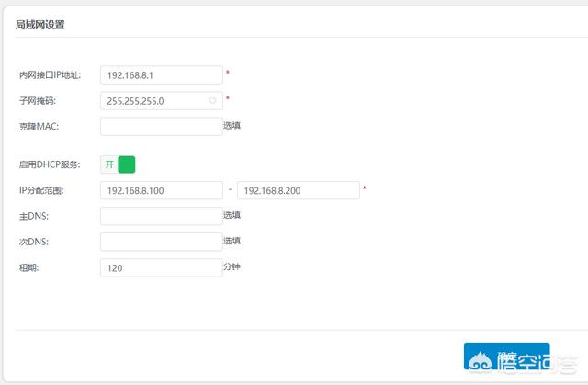The width and height of the screenshot is (588, 385).
Task: Click the 克隆MAC label
Action: tap(39, 127)
